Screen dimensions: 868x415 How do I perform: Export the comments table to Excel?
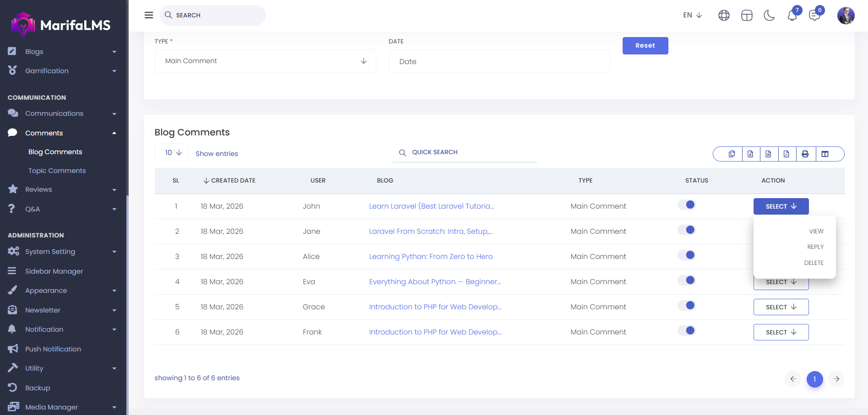pyautogui.click(x=750, y=154)
